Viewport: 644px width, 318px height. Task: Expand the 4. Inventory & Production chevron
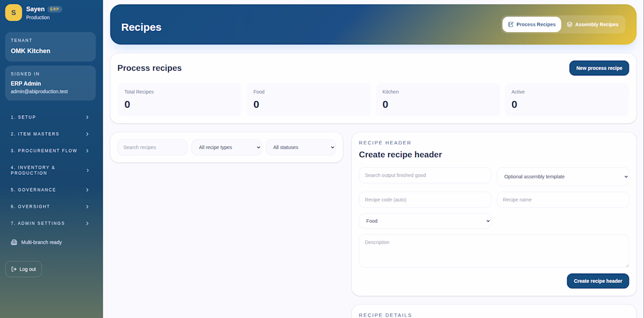[87, 170]
